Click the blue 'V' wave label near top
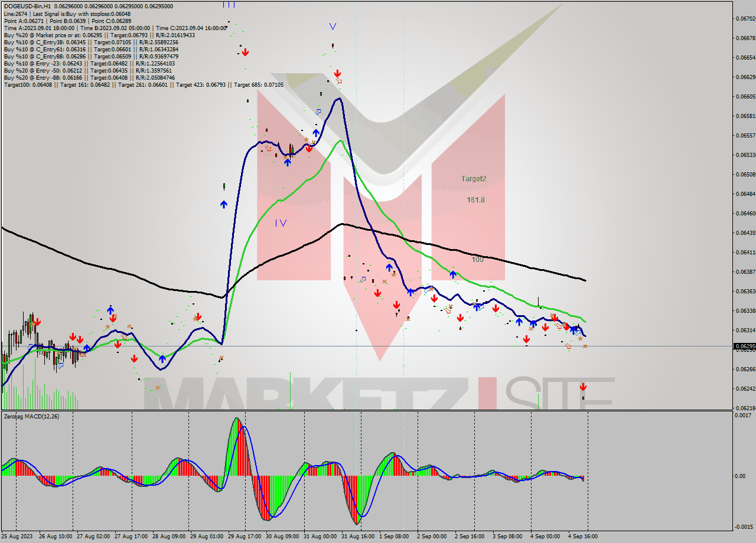 click(333, 27)
